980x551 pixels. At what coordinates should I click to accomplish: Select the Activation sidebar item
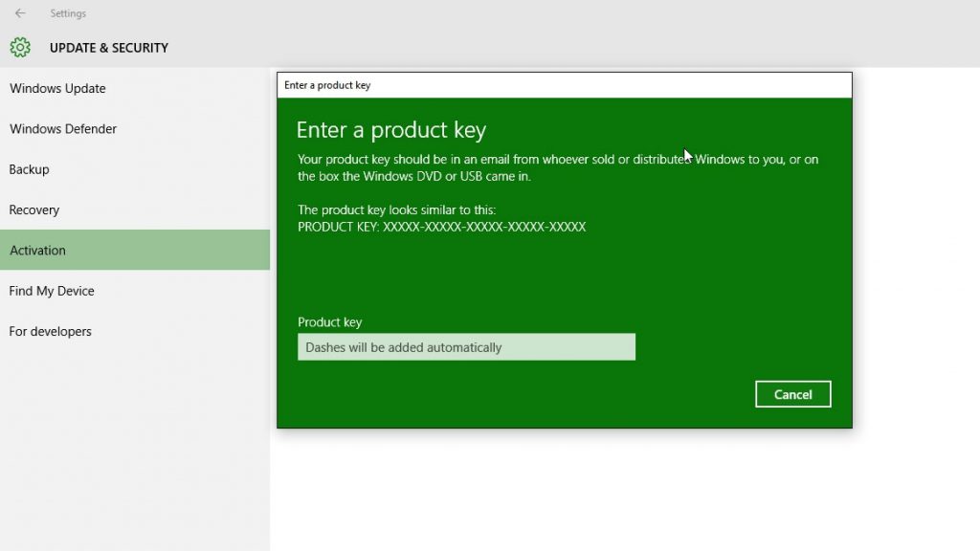click(x=135, y=250)
